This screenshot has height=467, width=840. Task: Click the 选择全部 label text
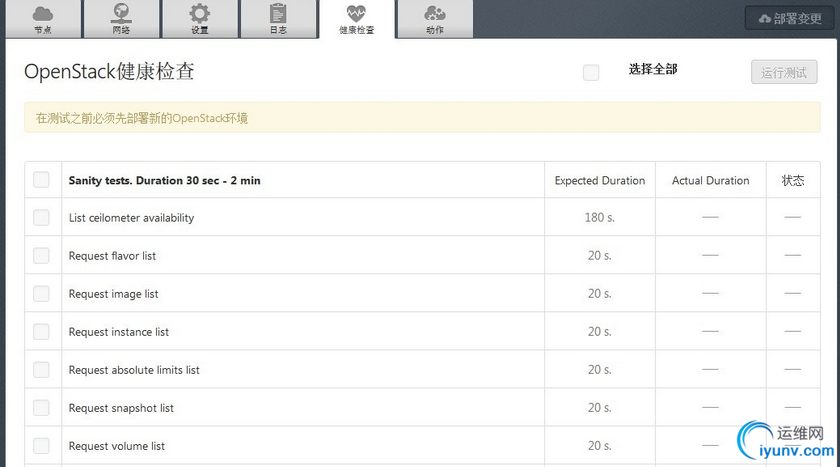pyautogui.click(x=653, y=70)
